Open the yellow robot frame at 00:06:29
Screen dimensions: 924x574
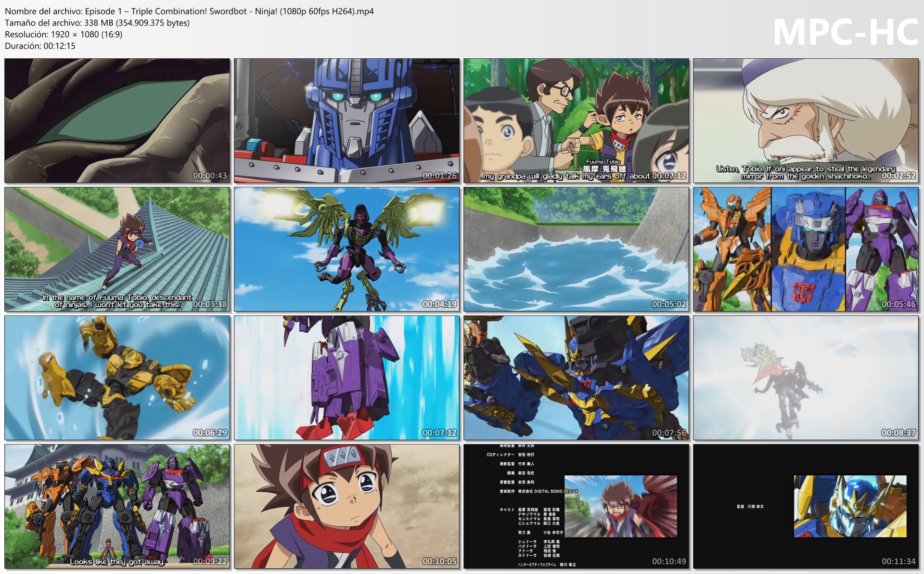click(117, 378)
